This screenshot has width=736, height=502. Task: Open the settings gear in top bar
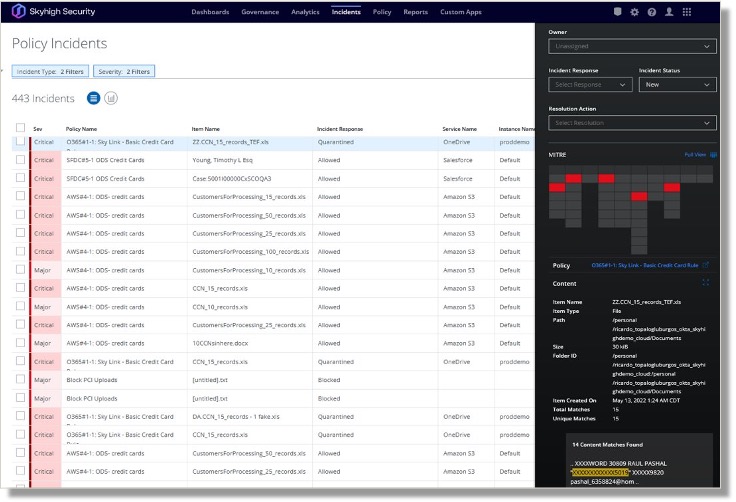click(634, 12)
